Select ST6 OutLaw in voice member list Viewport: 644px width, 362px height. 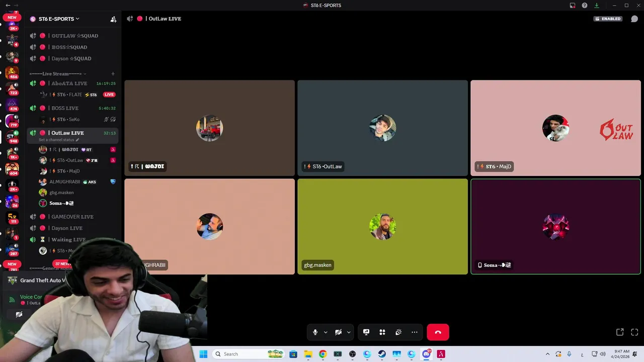(78, 160)
